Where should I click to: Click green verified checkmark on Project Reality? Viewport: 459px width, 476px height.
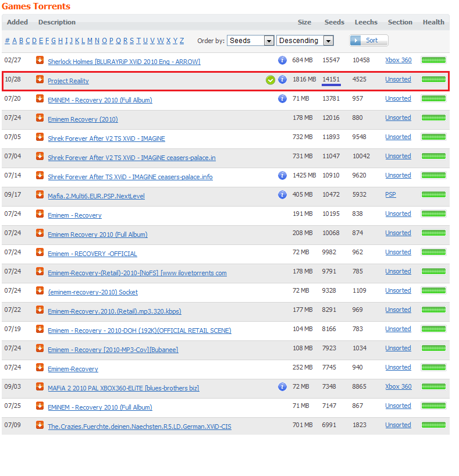tap(271, 80)
